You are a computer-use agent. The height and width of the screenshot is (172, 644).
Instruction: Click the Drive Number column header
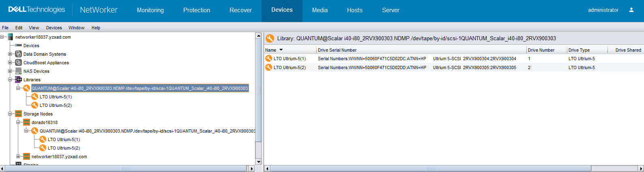point(547,50)
